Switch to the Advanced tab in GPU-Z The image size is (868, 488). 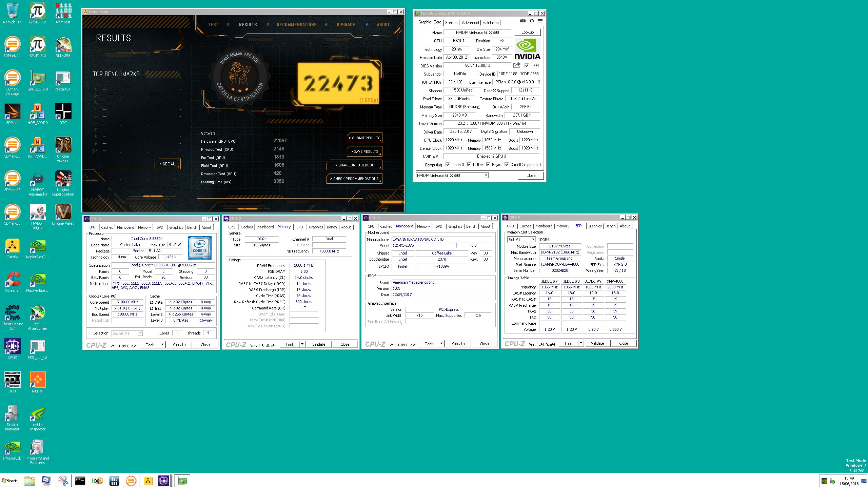tap(470, 23)
